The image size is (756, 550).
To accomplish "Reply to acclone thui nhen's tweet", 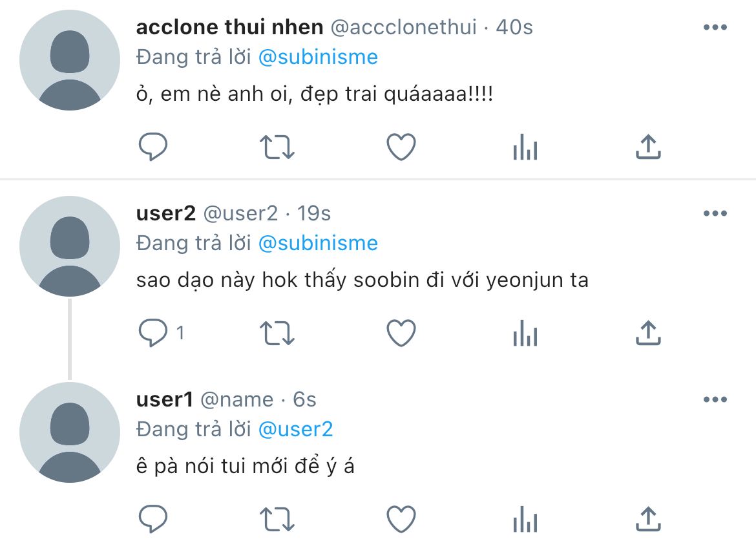I will coord(153,147).
